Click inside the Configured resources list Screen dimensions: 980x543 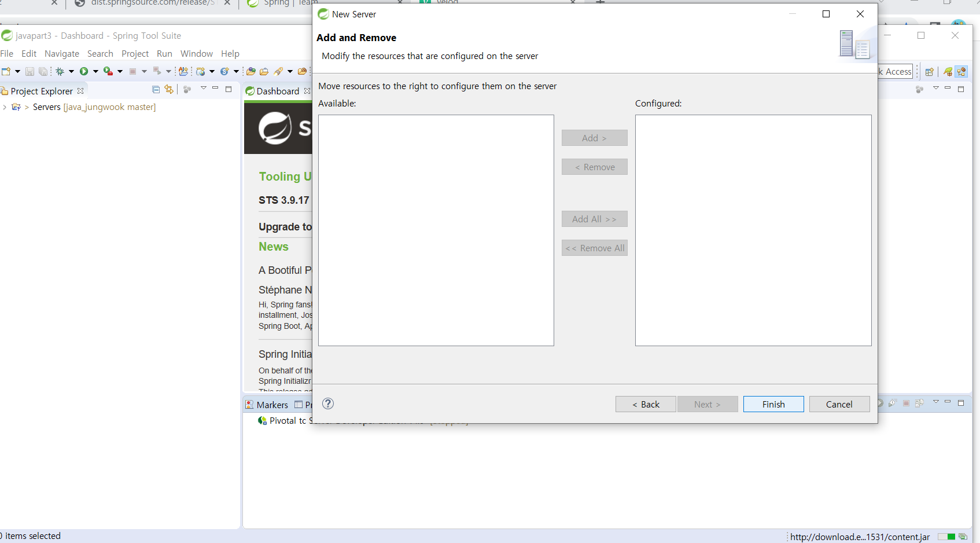(753, 230)
